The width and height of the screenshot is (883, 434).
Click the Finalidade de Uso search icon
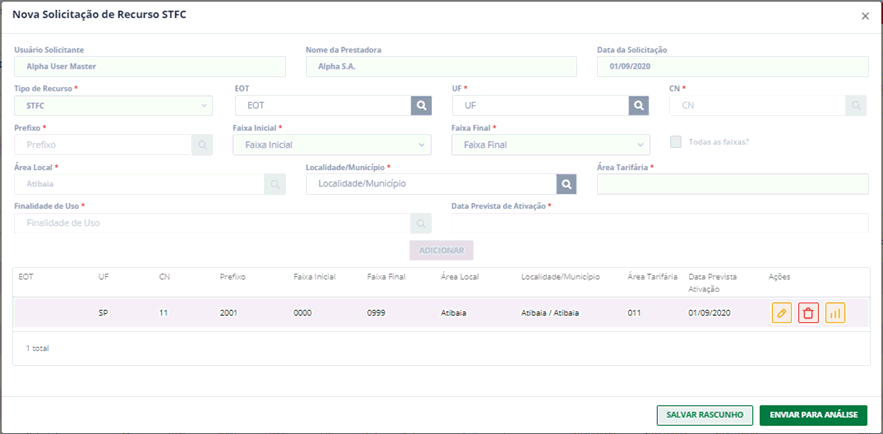(x=421, y=223)
